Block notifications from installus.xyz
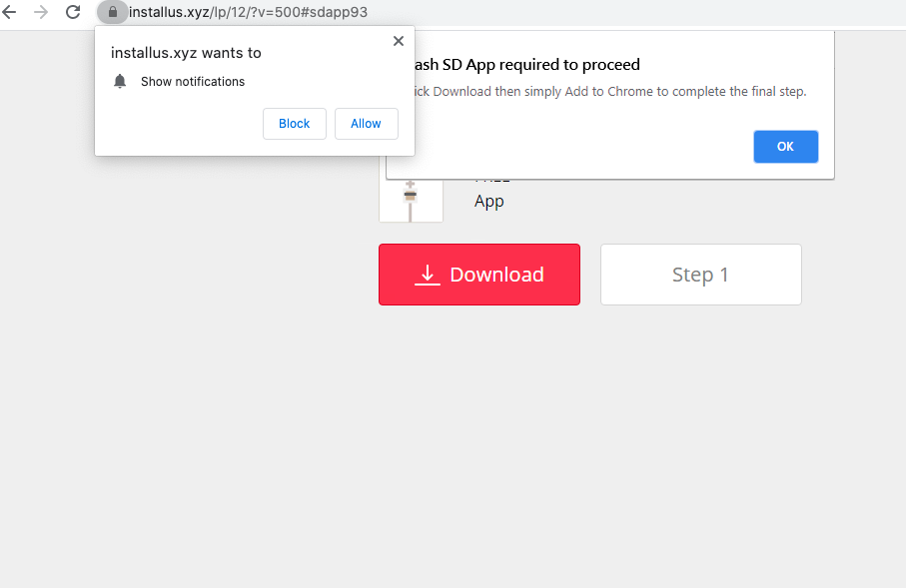Viewport: 906px width, 588px height. [x=294, y=124]
